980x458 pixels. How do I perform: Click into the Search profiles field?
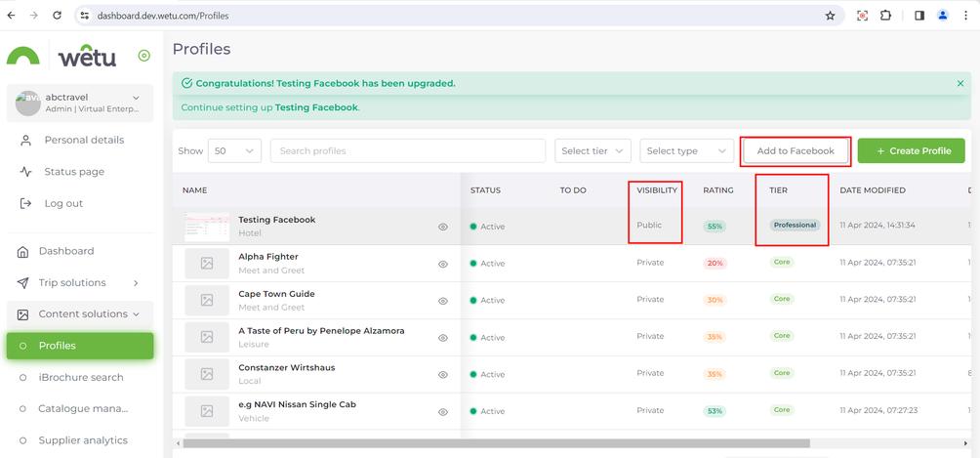pyautogui.click(x=407, y=151)
